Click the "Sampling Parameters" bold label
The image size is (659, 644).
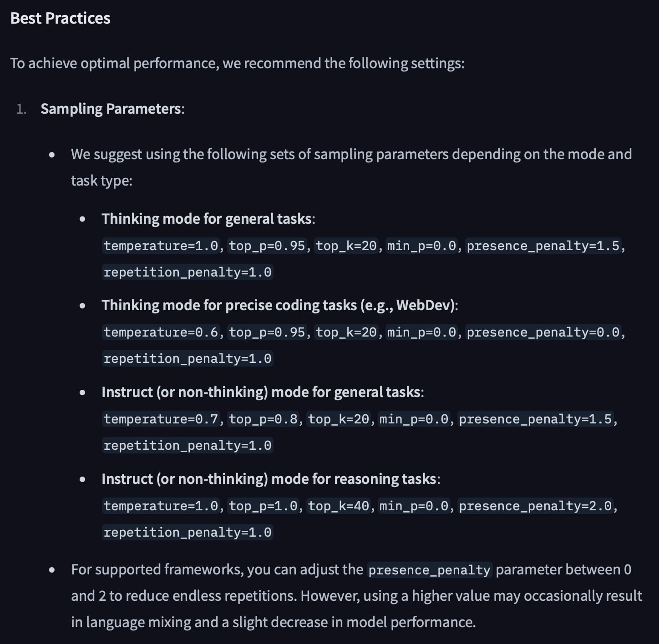tap(111, 109)
